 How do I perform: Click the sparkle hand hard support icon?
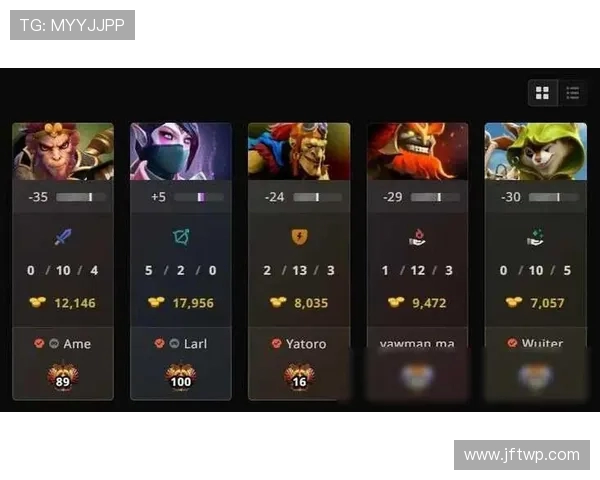pyautogui.click(x=535, y=237)
